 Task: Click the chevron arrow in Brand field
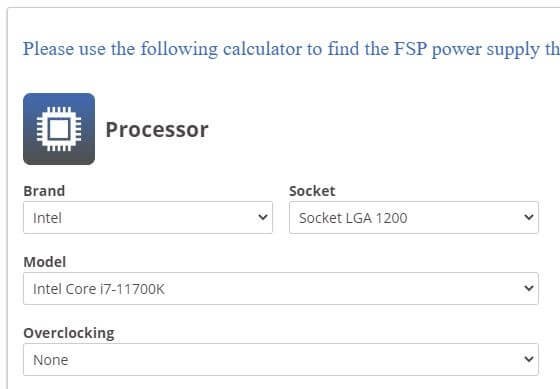pyautogui.click(x=263, y=217)
